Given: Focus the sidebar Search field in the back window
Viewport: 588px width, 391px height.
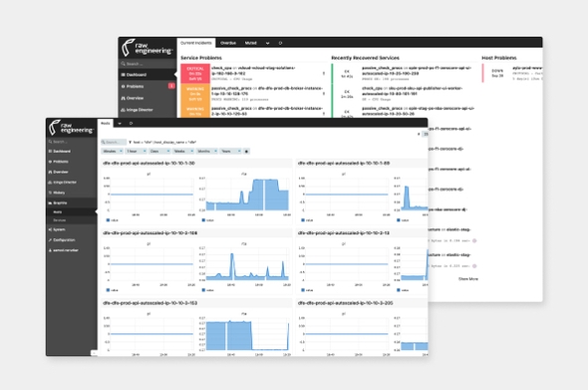Looking at the screenshot, I should 147,64.
